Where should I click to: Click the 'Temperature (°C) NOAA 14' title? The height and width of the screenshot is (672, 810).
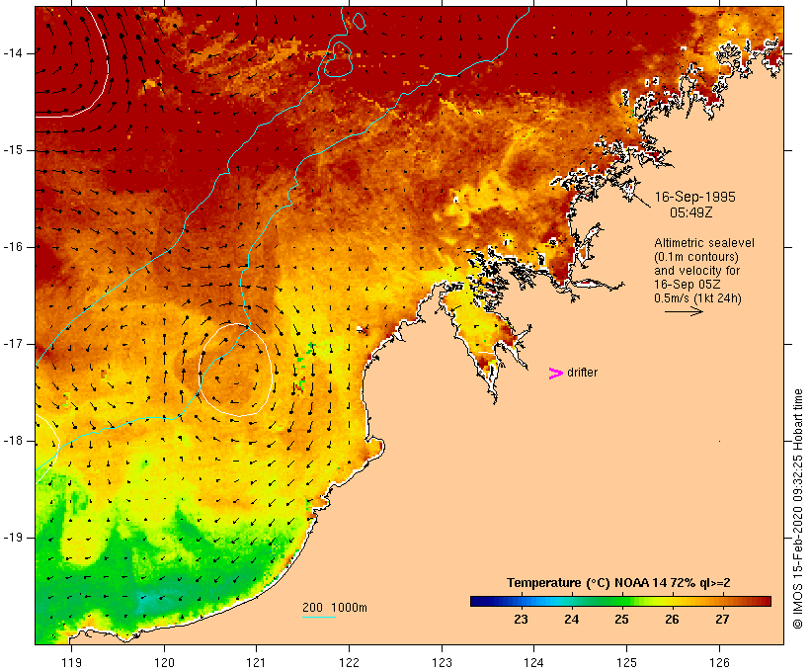pos(586,583)
